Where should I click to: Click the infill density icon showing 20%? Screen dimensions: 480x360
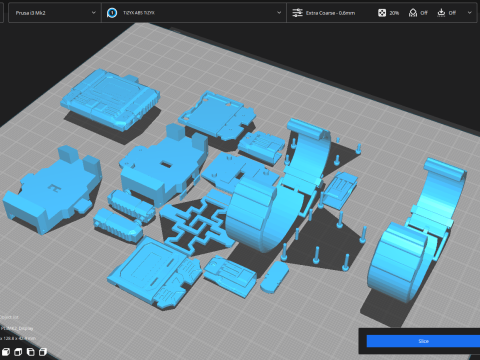pos(382,13)
